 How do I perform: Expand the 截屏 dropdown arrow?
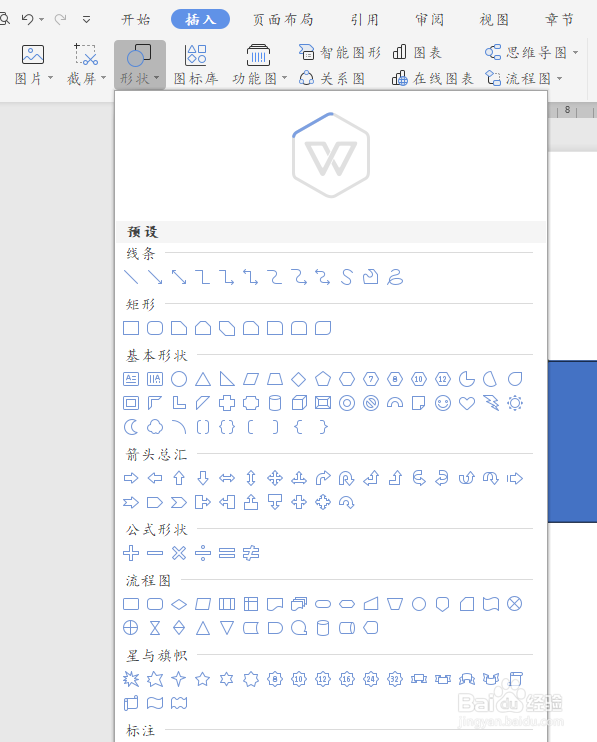pyautogui.click(x=104, y=78)
